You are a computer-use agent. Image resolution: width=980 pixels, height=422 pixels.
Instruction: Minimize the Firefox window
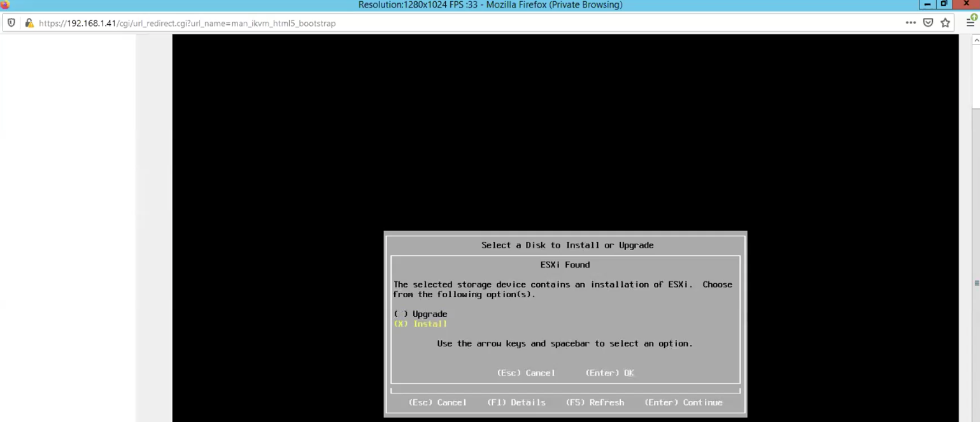tap(928, 4)
